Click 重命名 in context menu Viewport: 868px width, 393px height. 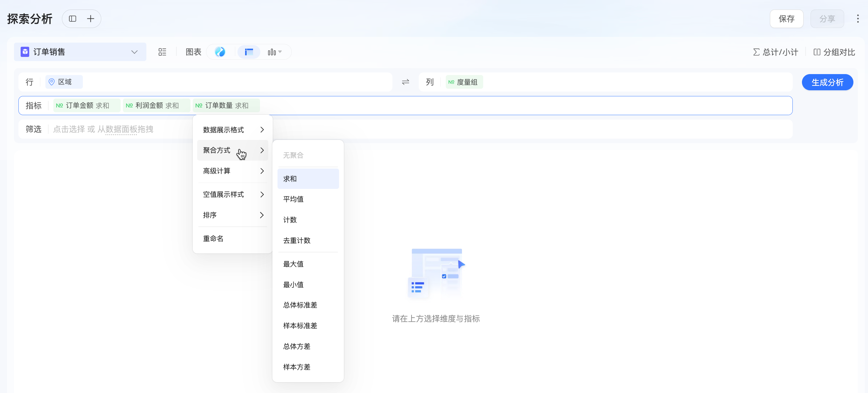click(x=213, y=239)
